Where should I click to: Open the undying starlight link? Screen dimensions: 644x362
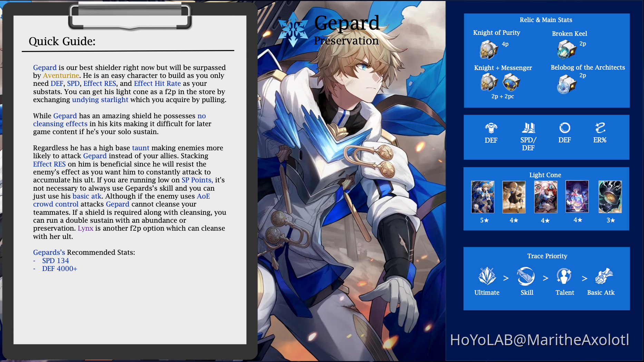coord(100,100)
